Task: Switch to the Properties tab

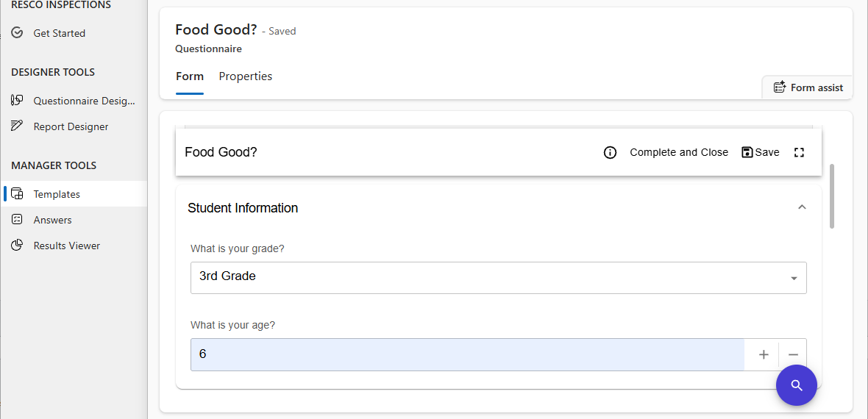Action: (x=245, y=76)
